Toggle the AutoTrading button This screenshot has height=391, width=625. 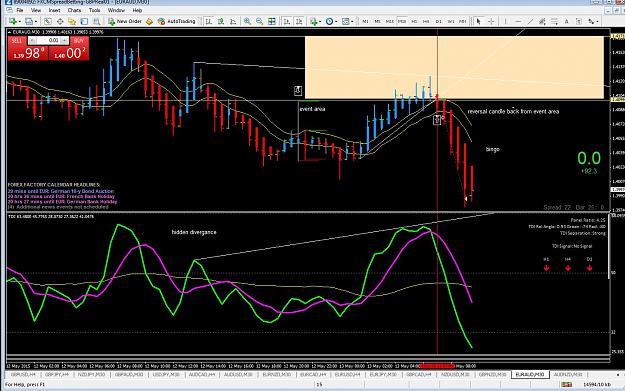[177, 21]
